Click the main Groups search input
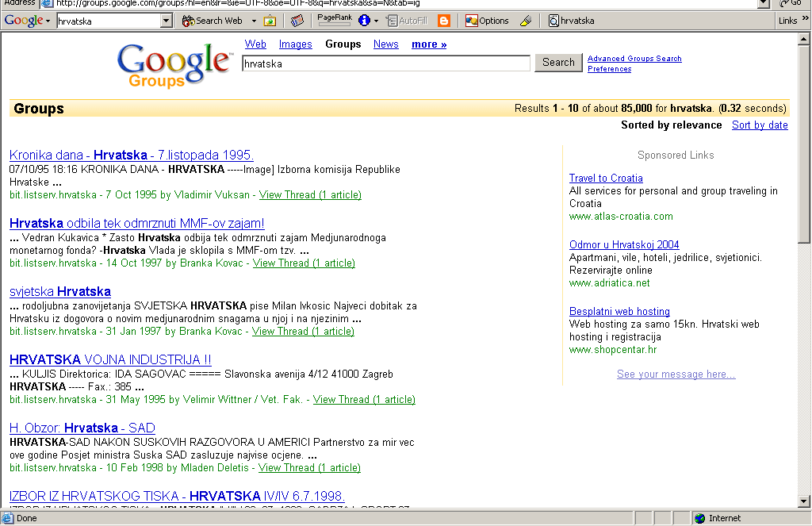The width and height of the screenshot is (812, 526). (x=386, y=63)
